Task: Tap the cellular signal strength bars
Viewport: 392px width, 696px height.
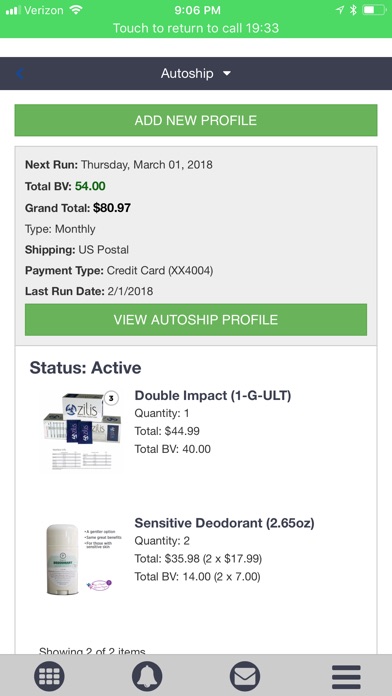Action: pyautogui.click(x=13, y=10)
